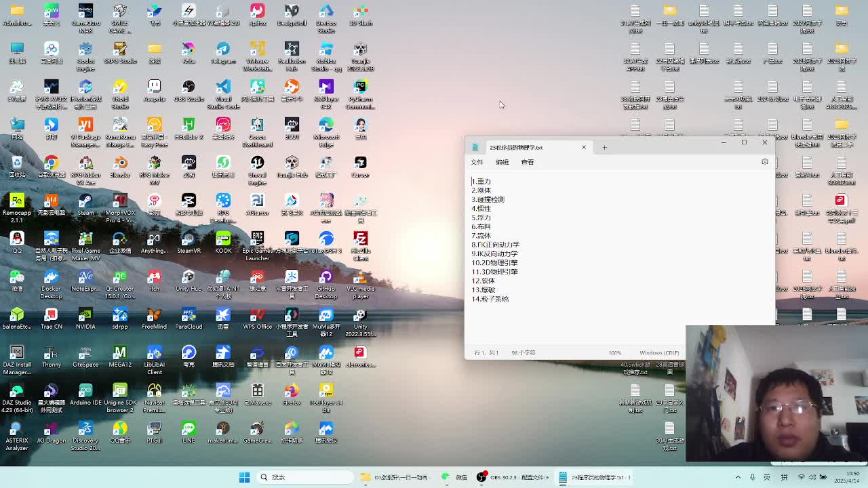This screenshot has width=868, height=488.
Task: Click the Windows (CRLF) line ending indicator
Action: [x=659, y=352]
